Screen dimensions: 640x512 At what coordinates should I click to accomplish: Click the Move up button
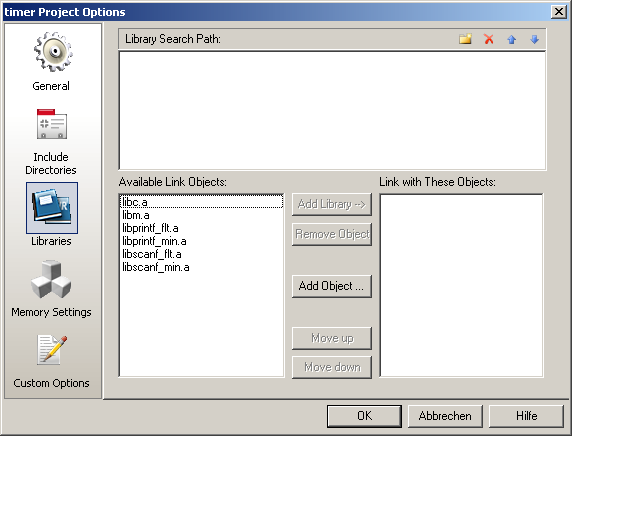332,338
